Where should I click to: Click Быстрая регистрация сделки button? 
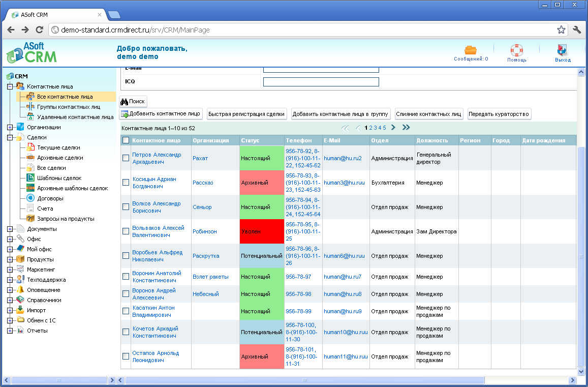[x=246, y=114]
